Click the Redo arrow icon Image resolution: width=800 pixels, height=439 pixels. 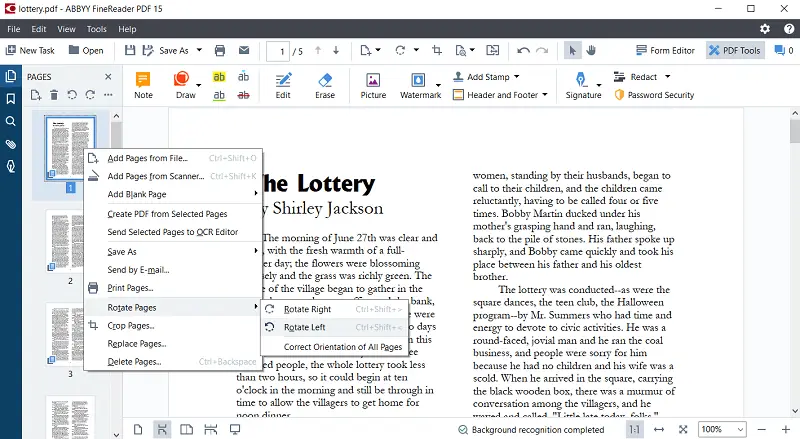542,51
